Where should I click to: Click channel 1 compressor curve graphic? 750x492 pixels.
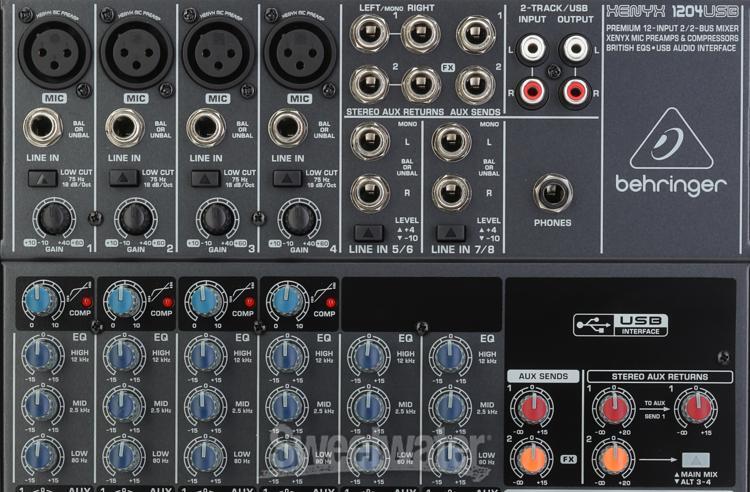tap(80, 291)
